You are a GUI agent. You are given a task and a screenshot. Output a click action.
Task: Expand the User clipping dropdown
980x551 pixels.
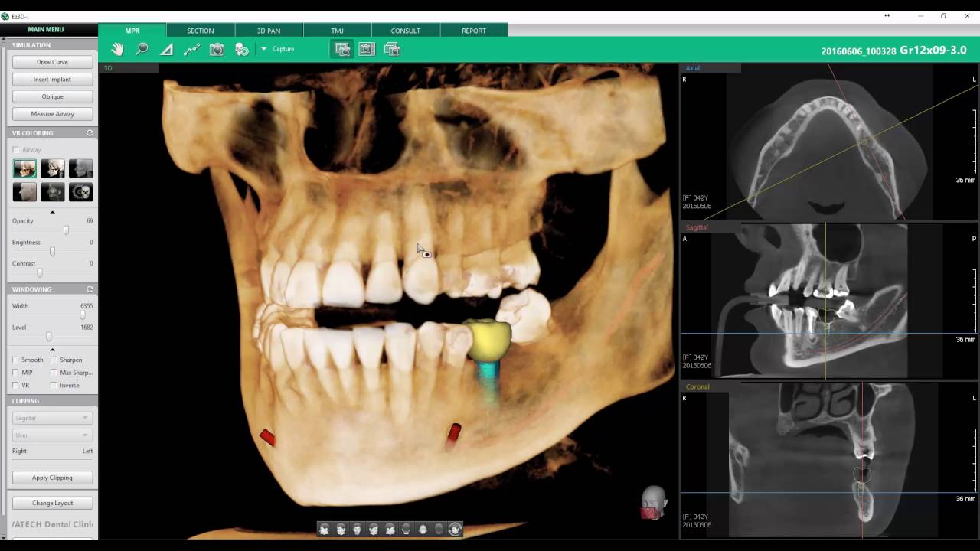52,435
